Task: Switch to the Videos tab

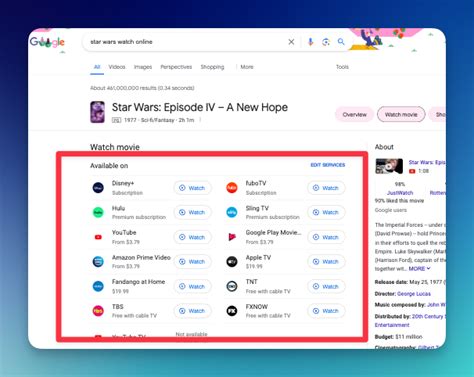Action: point(117,67)
